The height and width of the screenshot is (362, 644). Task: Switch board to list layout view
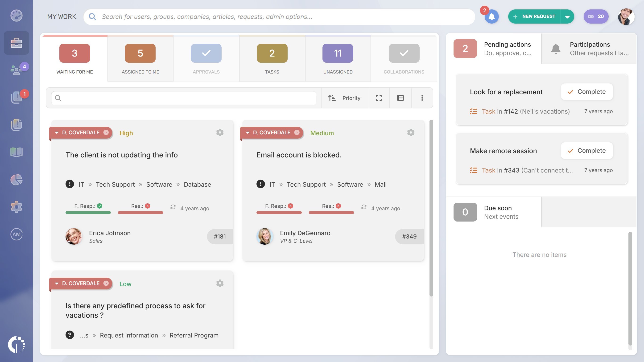(x=400, y=98)
